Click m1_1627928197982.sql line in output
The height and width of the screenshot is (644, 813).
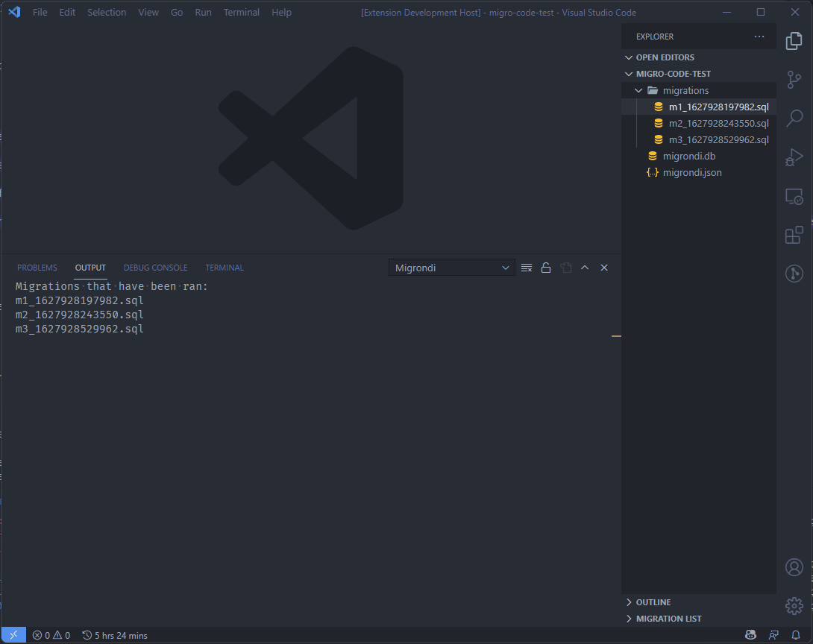(x=79, y=300)
